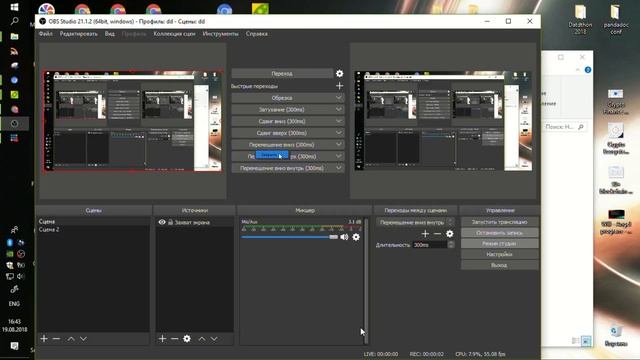The width and height of the screenshot is (640, 360).
Task: Click the Переход transition button
Action: click(x=282, y=73)
